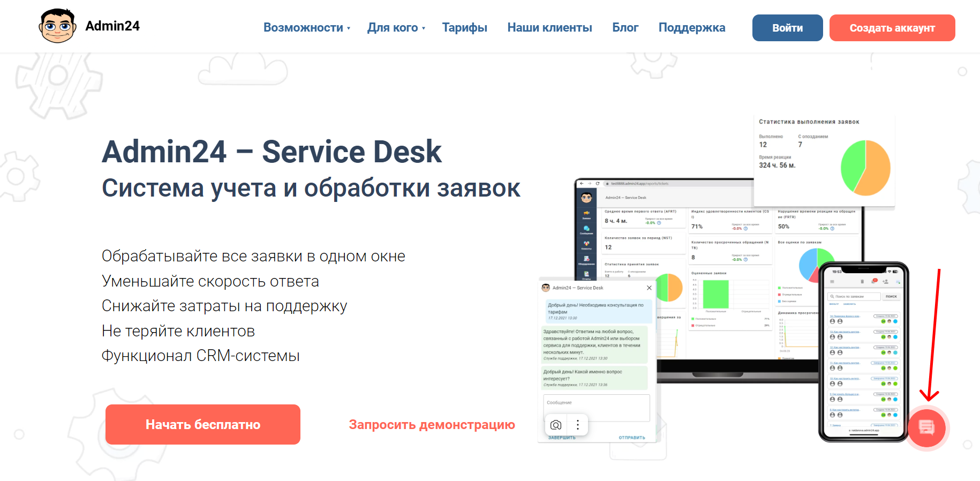
Task: Click the Создать аккаунт button
Action: point(892,28)
